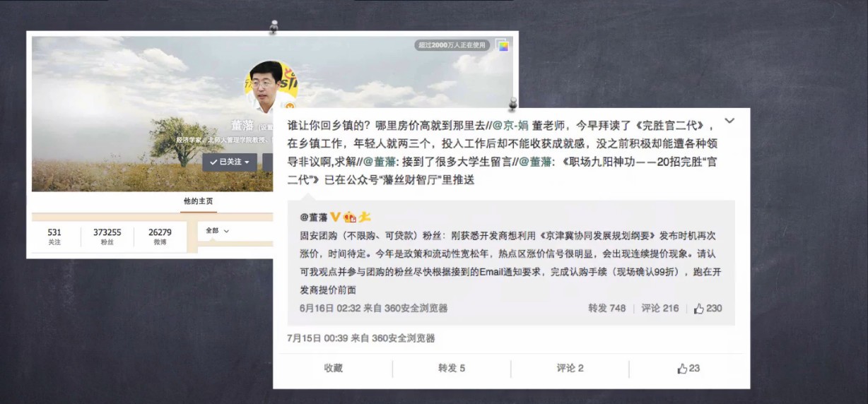Open the @董藩 author link in the quoted post
Screen dimensions: 868x404
click(314, 217)
